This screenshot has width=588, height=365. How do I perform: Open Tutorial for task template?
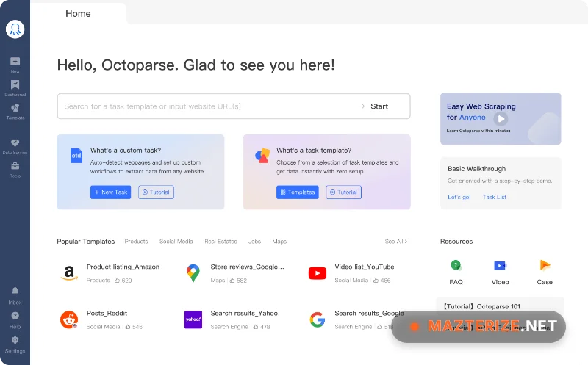coord(343,192)
